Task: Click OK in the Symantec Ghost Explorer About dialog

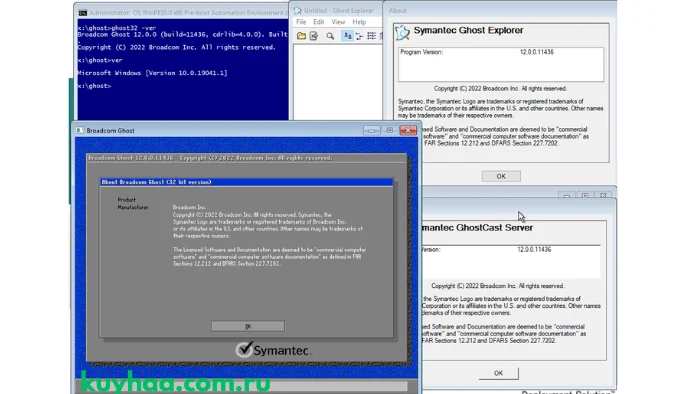Action: [x=501, y=176]
